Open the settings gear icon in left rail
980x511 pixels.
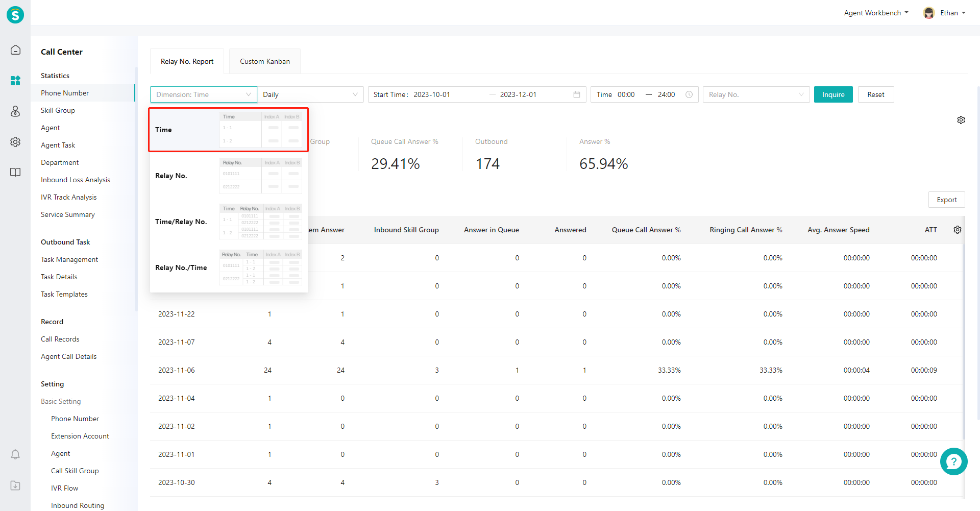pyautogui.click(x=15, y=141)
